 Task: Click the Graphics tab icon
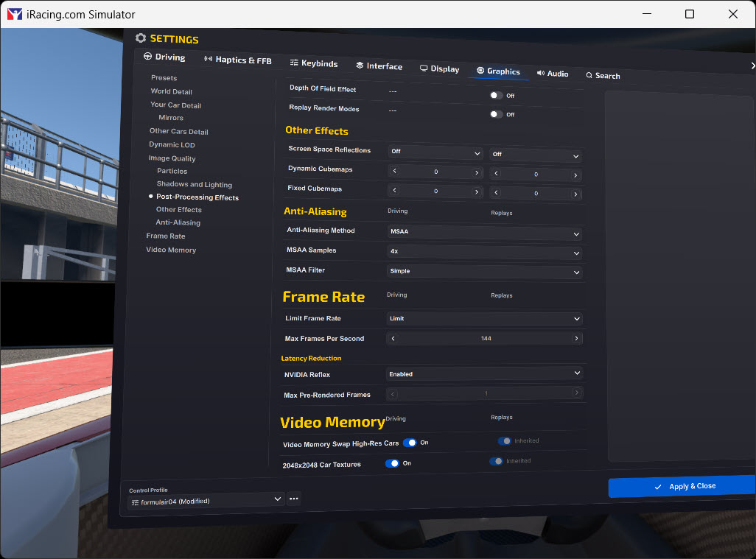pyautogui.click(x=480, y=71)
